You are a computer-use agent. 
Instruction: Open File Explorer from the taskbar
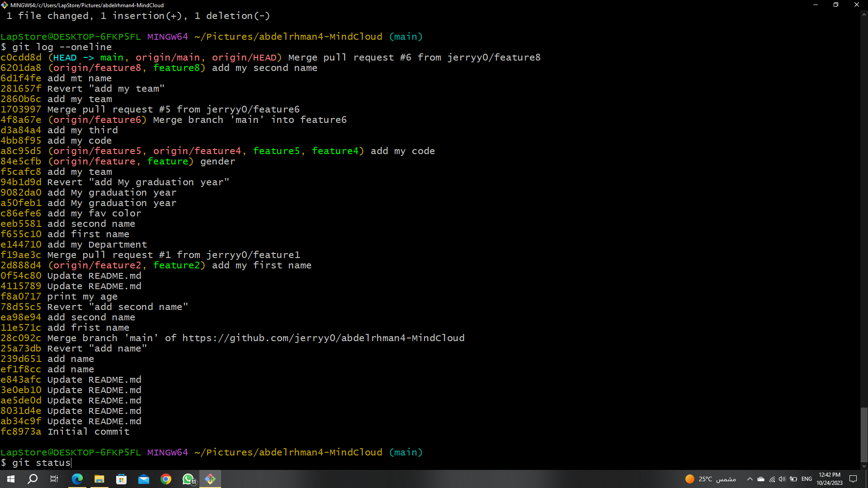[x=99, y=479]
